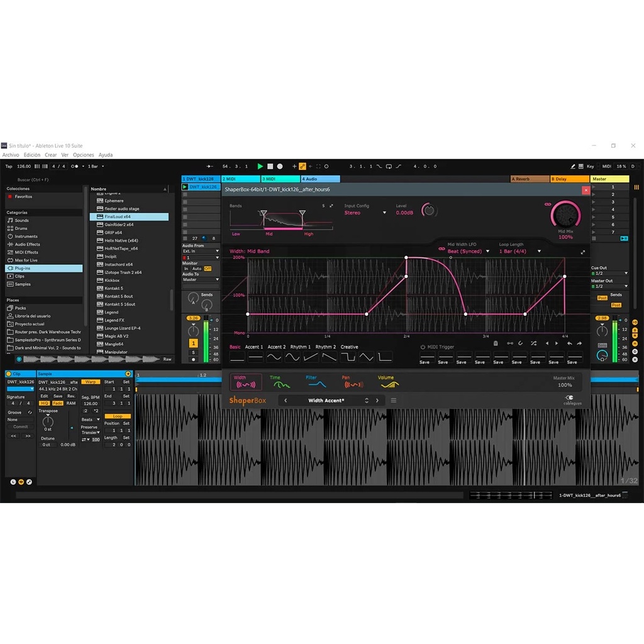The width and height of the screenshot is (644, 644).
Task: Start playback with the green Play button
Action: [260, 166]
